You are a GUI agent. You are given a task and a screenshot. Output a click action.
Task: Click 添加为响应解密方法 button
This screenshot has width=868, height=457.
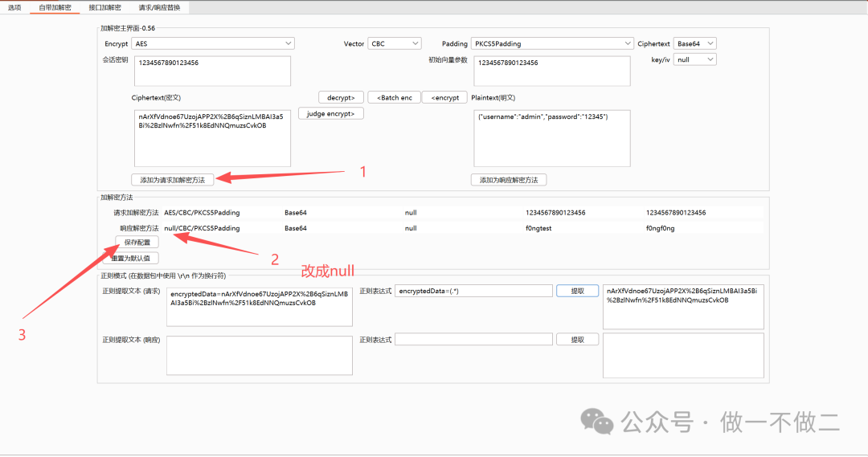point(508,180)
